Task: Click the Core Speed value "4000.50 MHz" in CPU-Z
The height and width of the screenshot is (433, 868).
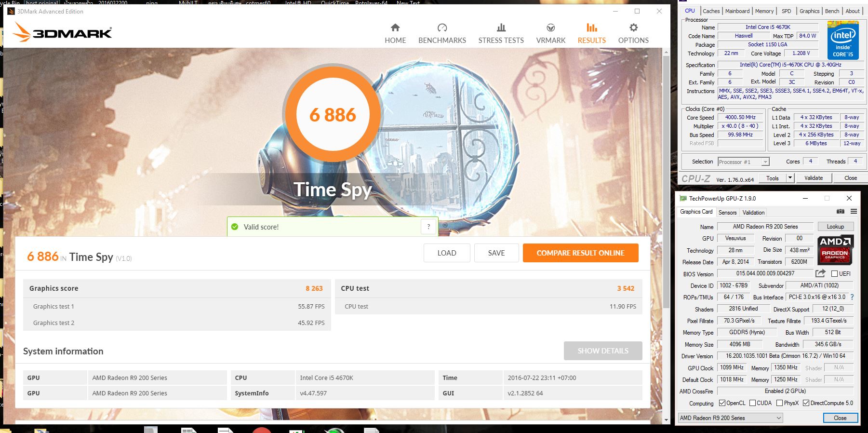Action: (741, 117)
